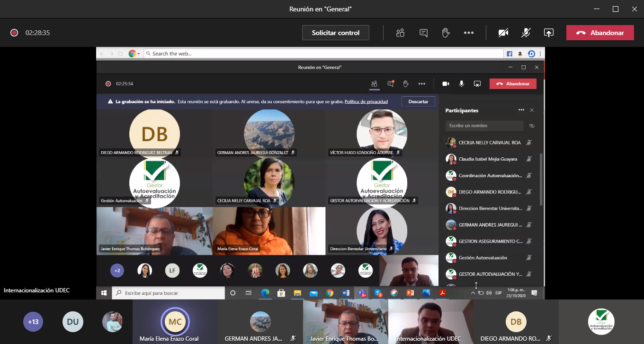Open Skype from shared taskbar
The width and height of the screenshot is (644, 344).
[378, 293]
